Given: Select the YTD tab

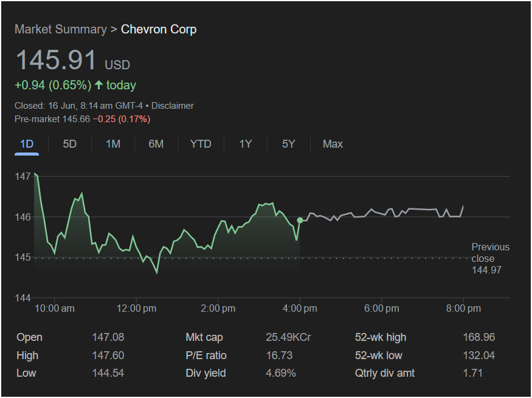Looking at the screenshot, I should [x=201, y=144].
